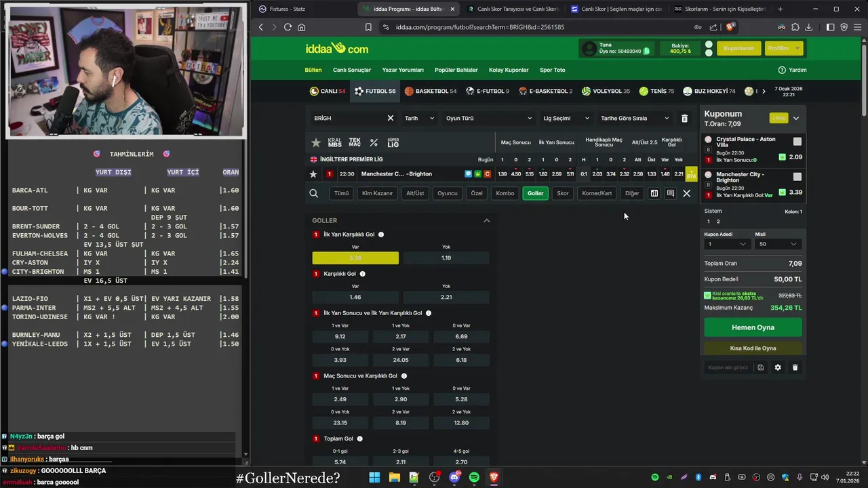
Task: Reload the browser page
Action: point(288,27)
